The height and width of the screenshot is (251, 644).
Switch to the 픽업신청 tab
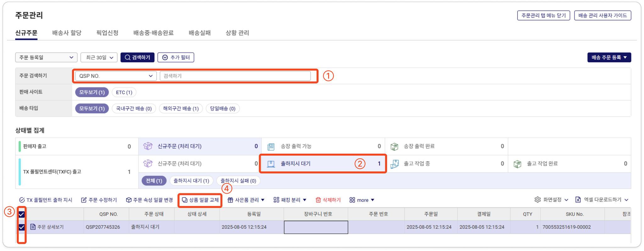click(x=107, y=33)
